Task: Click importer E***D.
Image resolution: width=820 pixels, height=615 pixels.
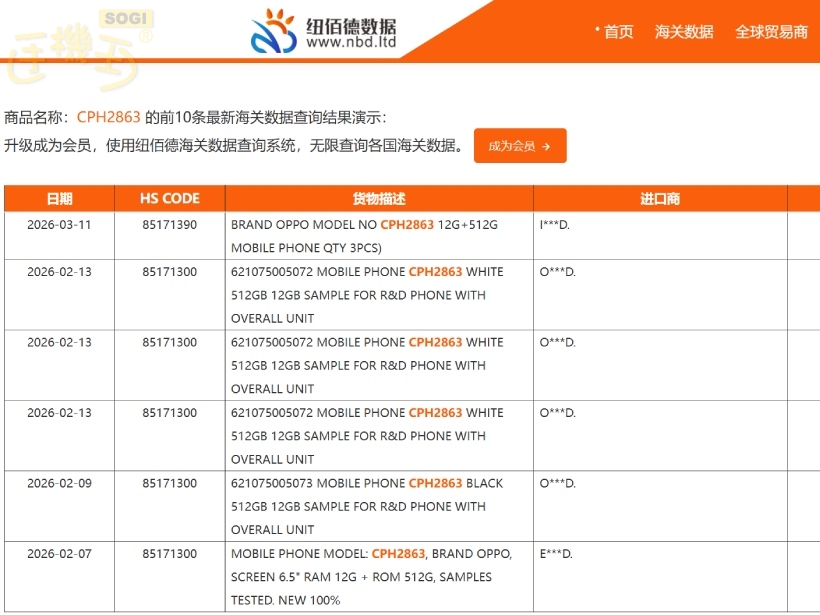Action: click(x=556, y=554)
